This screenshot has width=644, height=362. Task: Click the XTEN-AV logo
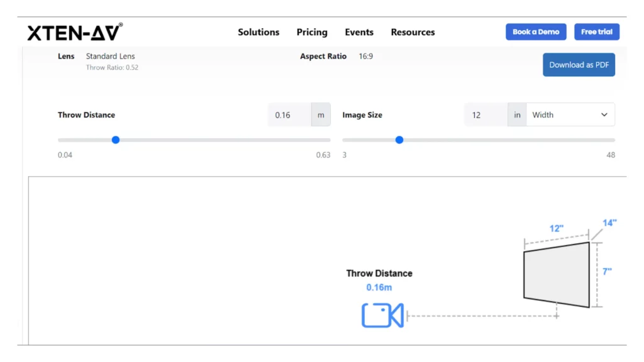click(75, 32)
